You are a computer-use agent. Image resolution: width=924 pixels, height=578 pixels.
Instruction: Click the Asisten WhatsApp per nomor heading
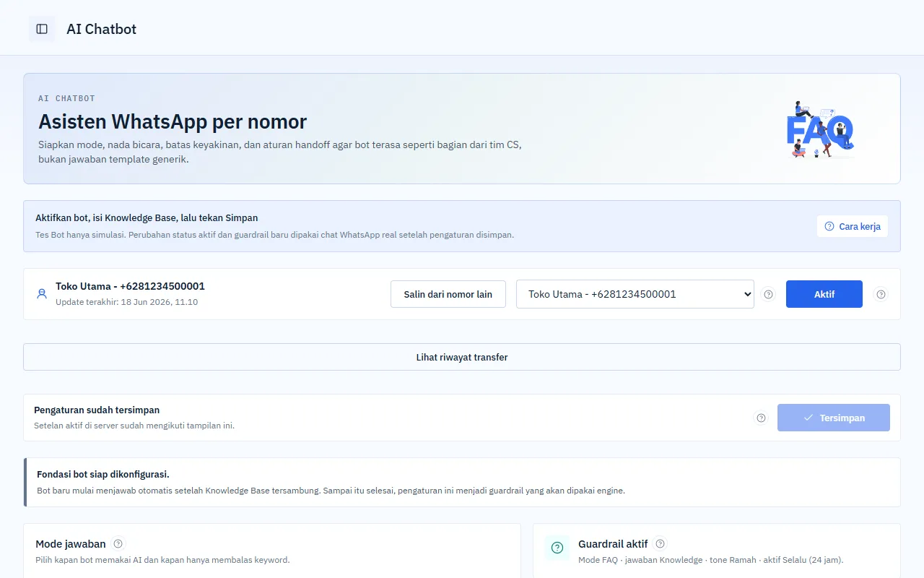173,121
